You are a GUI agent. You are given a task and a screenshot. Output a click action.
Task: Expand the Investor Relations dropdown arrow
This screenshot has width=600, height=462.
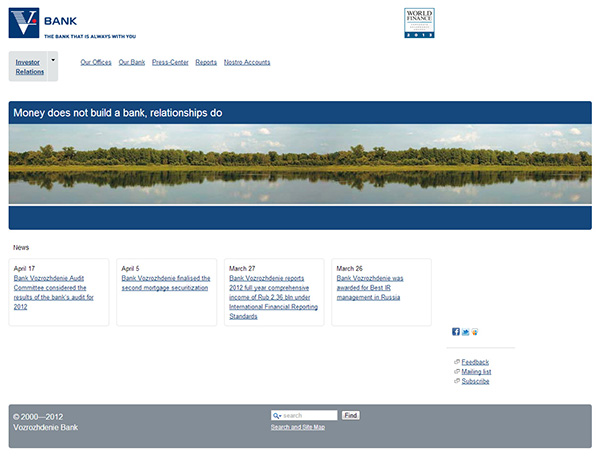click(53, 60)
